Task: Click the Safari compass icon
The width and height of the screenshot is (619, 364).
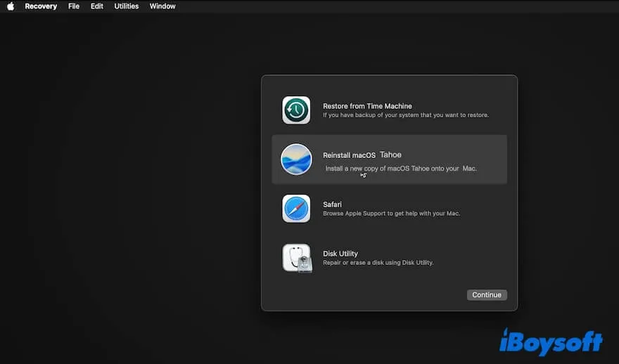Action: pyautogui.click(x=296, y=209)
